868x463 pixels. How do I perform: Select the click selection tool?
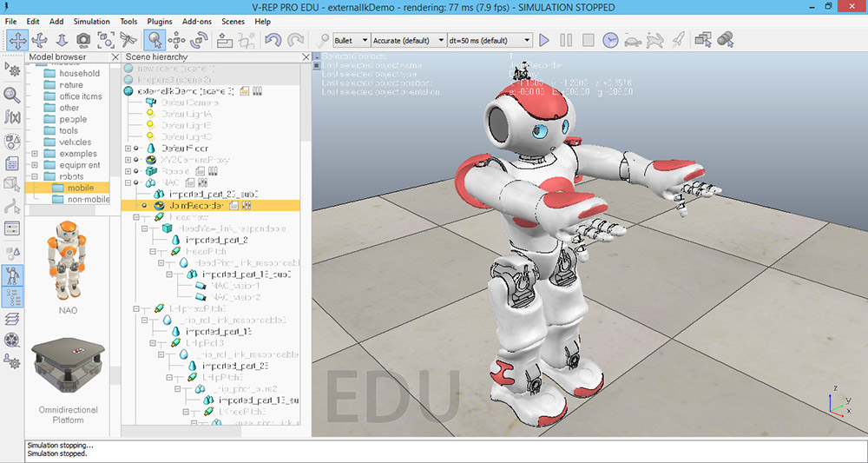point(155,41)
